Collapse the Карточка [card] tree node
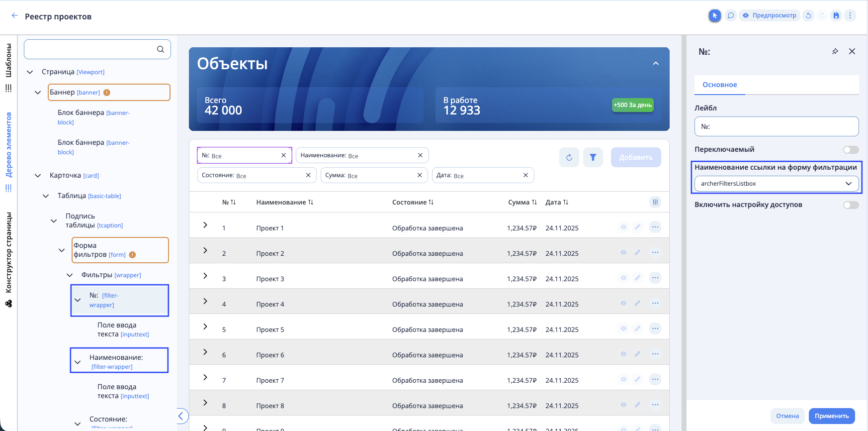 click(38, 176)
